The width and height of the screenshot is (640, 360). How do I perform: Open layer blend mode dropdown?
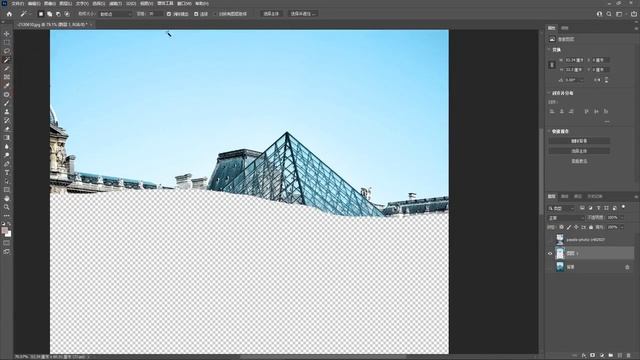click(567, 218)
